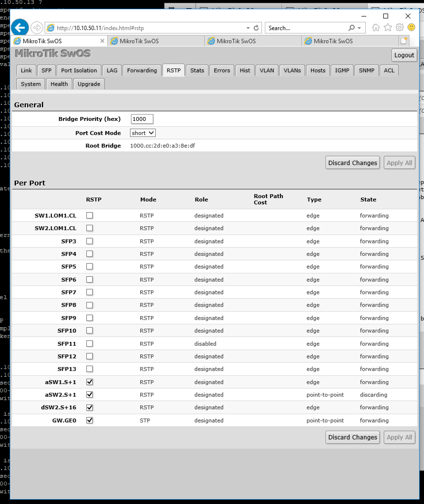Click the IE page icon in address bar
The height and width of the screenshot is (504, 424).
pos(50,28)
